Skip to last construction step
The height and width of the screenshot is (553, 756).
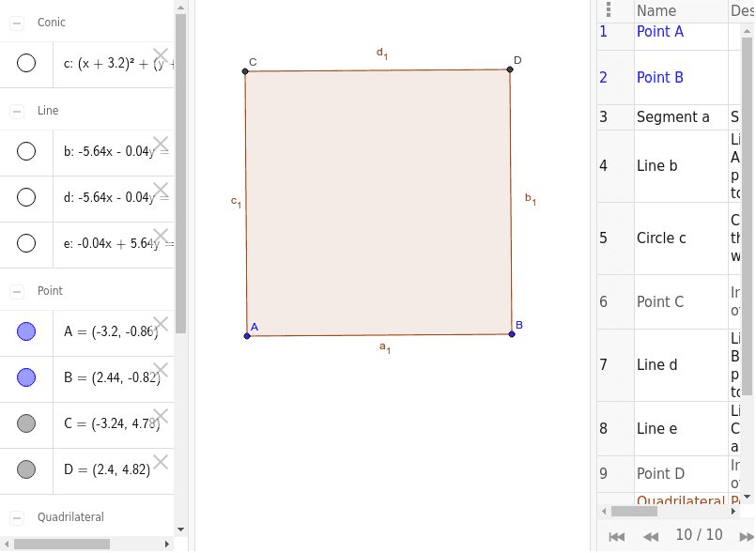point(747,536)
